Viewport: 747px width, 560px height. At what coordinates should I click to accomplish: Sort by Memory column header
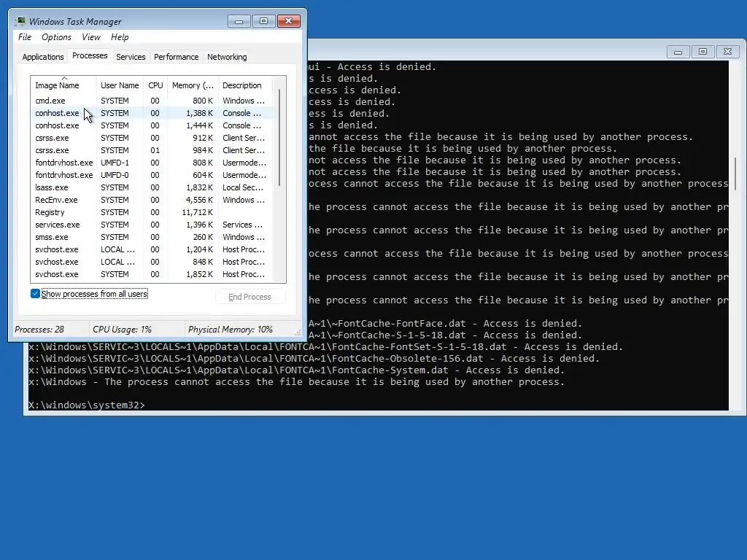[193, 85]
